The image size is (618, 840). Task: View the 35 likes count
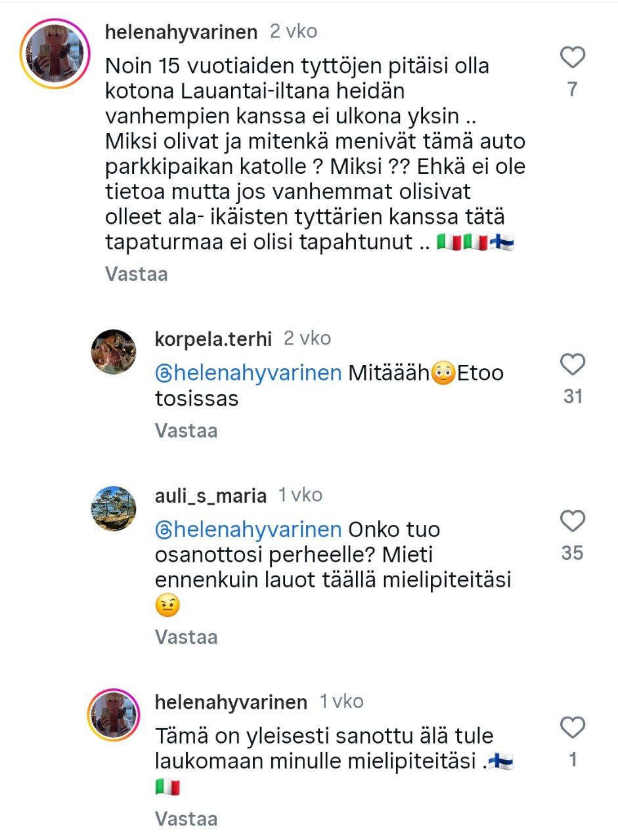(573, 553)
